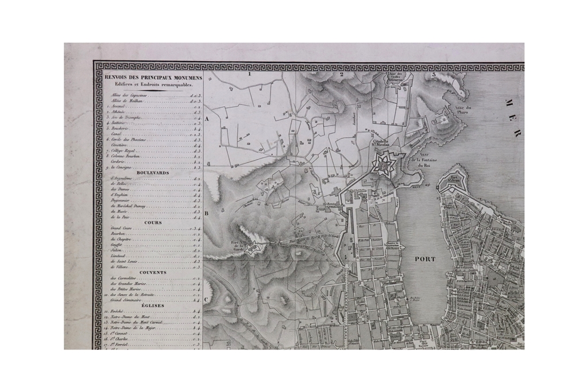Click the "des Petites Maries" convent entry
Screen dimensions: 588x392
pyautogui.click(x=156, y=289)
